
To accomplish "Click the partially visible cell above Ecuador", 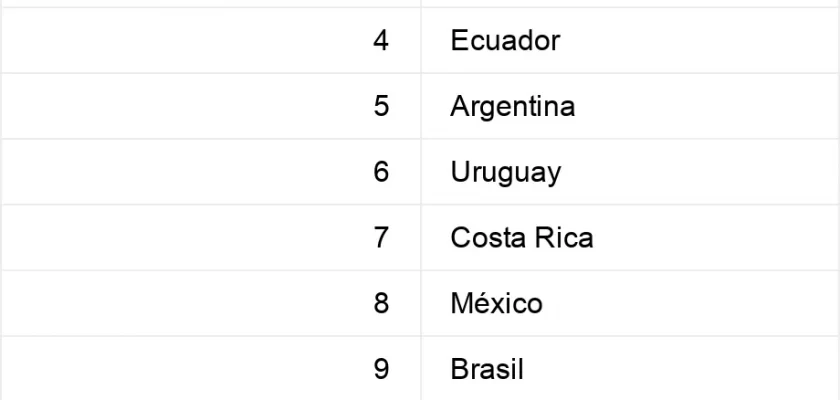I will pos(631,3).
